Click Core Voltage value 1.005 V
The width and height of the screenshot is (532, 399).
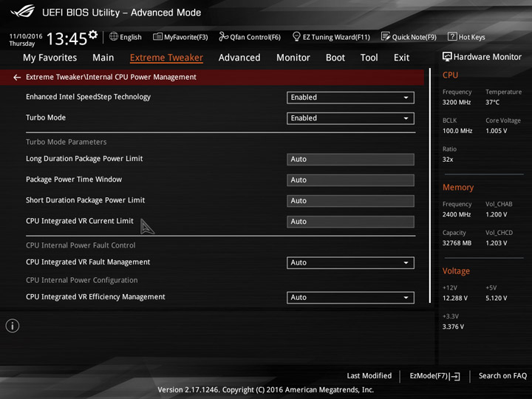[496, 131]
